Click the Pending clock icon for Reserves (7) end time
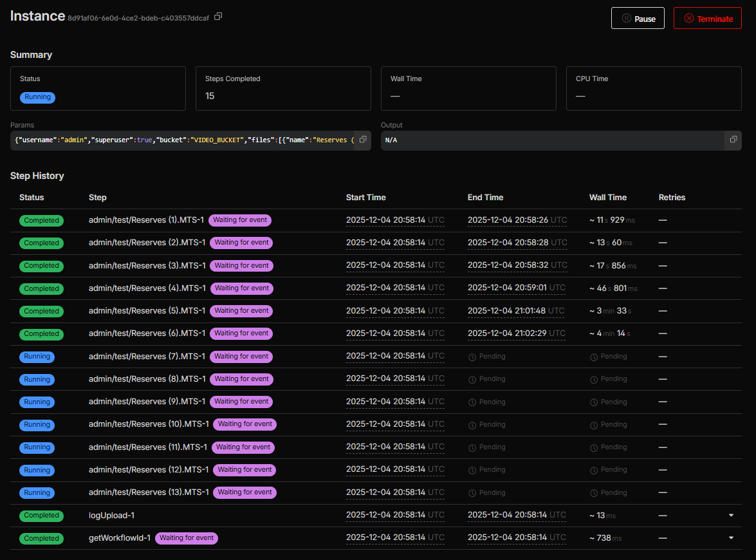 click(x=472, y=357)
